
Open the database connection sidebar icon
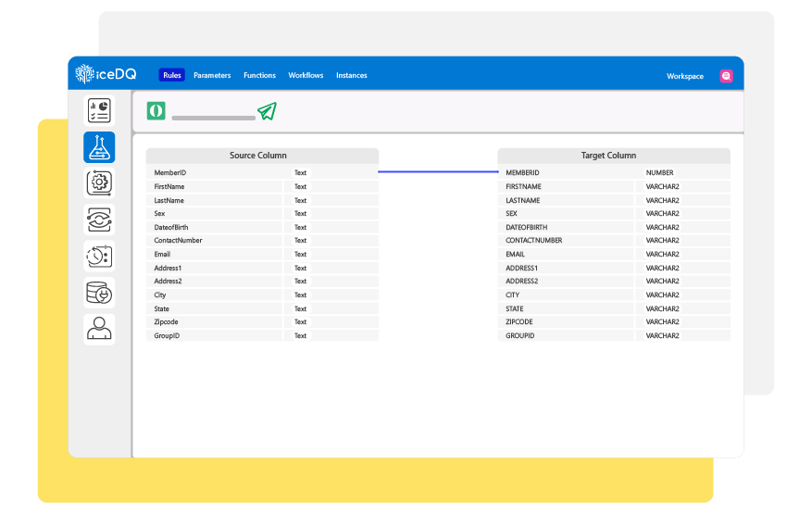99,293
